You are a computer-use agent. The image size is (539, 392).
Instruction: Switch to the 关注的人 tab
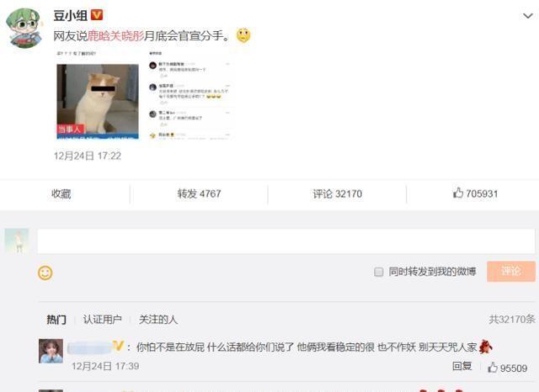(158, 320)
